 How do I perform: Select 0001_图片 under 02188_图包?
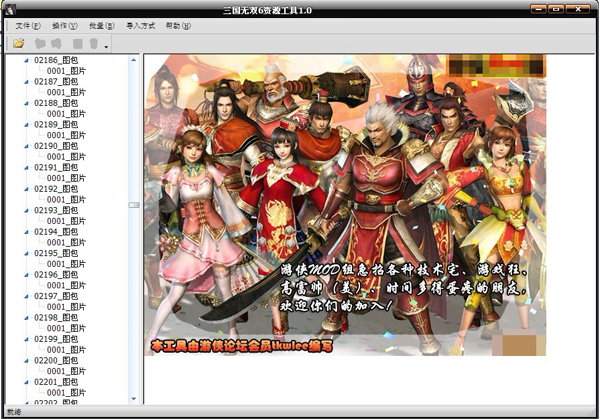coord(66,114)
